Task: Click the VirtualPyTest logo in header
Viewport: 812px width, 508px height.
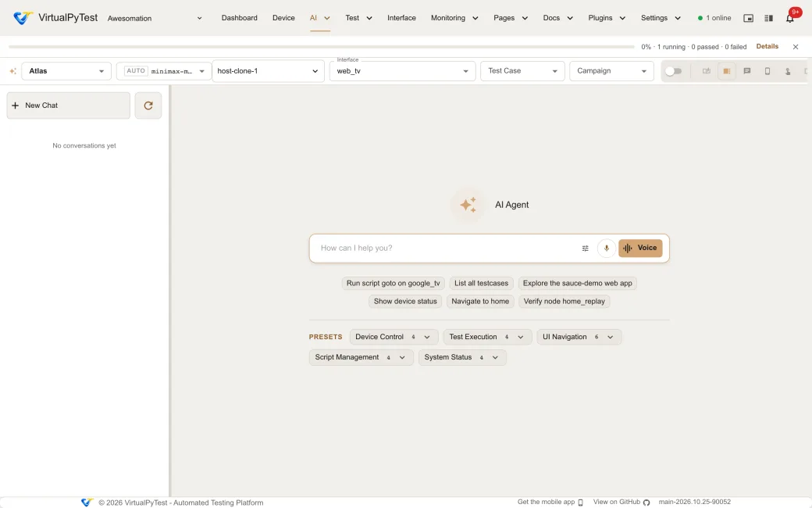Action: pyautogui.click(x=23, y=18)
